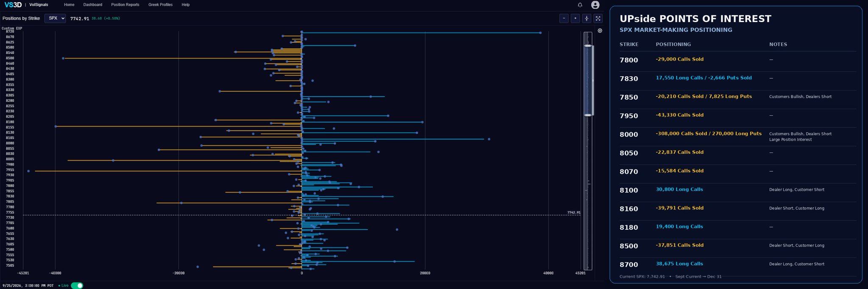
Task: Click the 7955 strike axis label
Action: 10,170
